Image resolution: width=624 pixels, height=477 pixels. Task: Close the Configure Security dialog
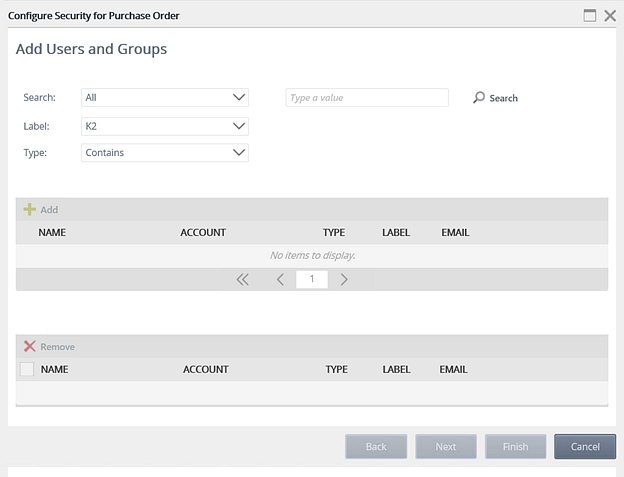coord(610,16)
